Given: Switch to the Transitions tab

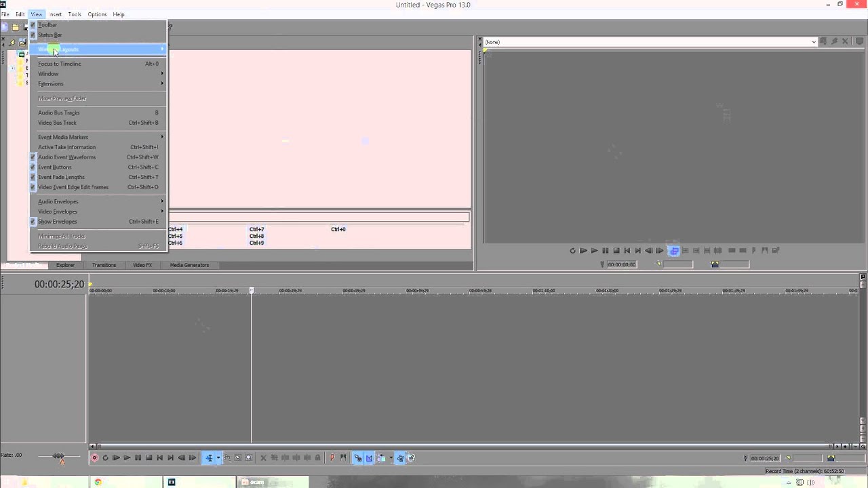Looking at the screenshot, I should click(x=104, y=265).
